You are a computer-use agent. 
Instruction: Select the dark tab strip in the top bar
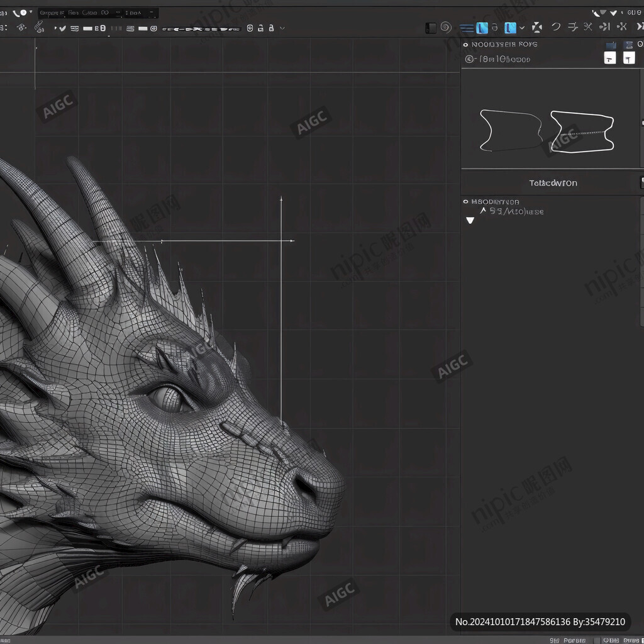pyautogui.click(x=98, y=13)
